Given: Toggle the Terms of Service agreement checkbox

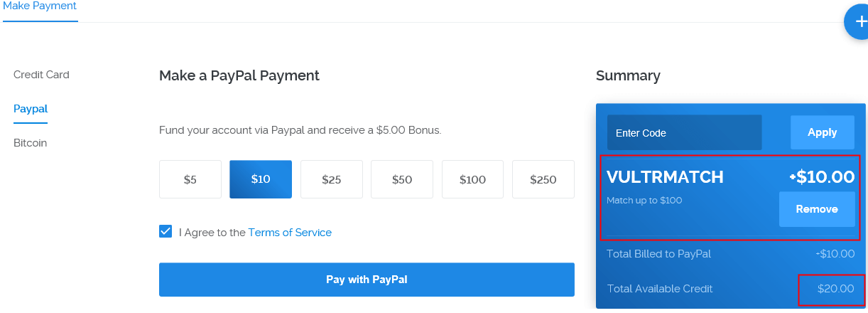Looking at the screenshot, I should [166, 232].
